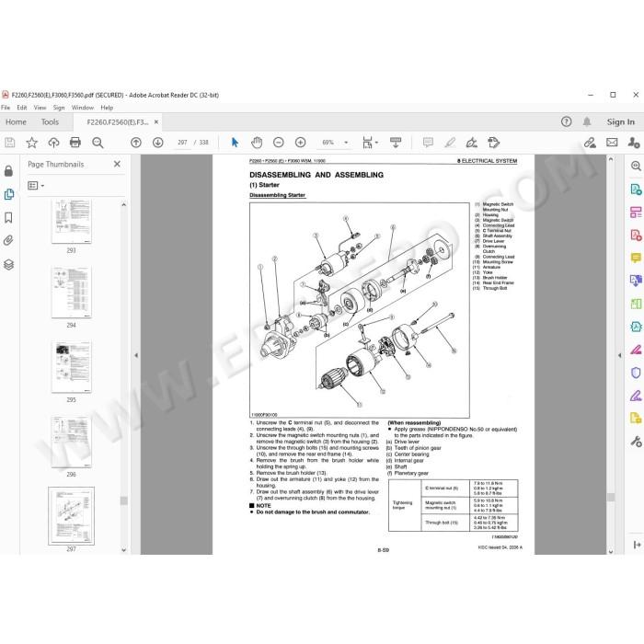Screen dimensions: 644x644
Task: Open the share with others icon
Action: pos(634,143)
